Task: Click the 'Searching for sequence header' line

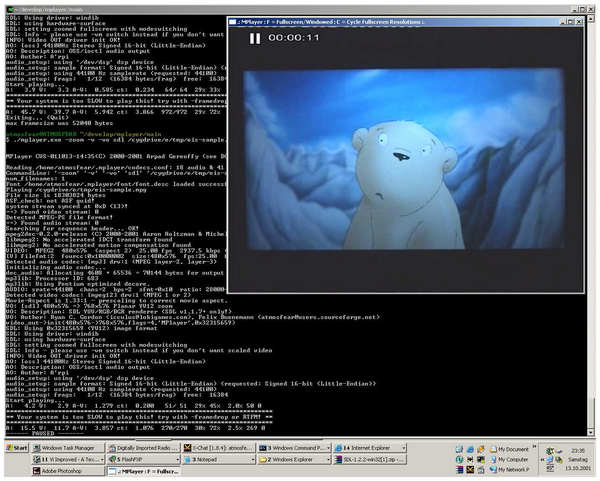Action: (x=72, y=228)
